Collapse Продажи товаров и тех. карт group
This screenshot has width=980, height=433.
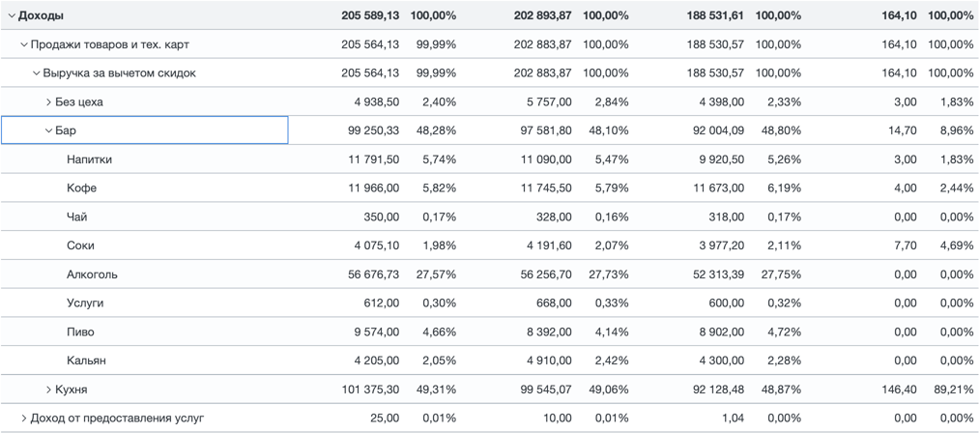point(24,44)
